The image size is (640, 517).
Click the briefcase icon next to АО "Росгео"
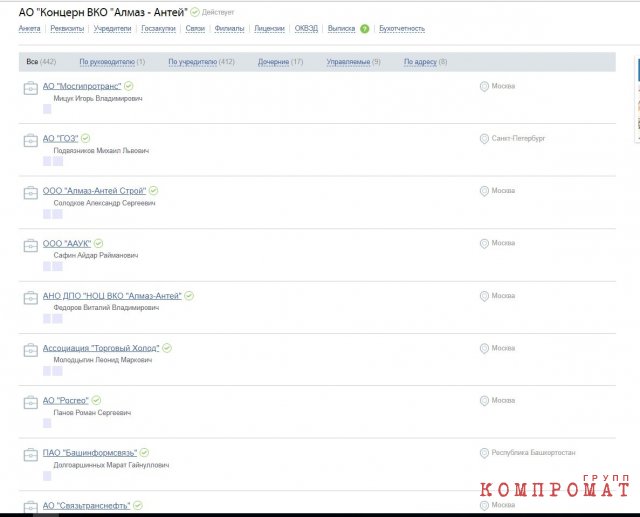(31, 402)
